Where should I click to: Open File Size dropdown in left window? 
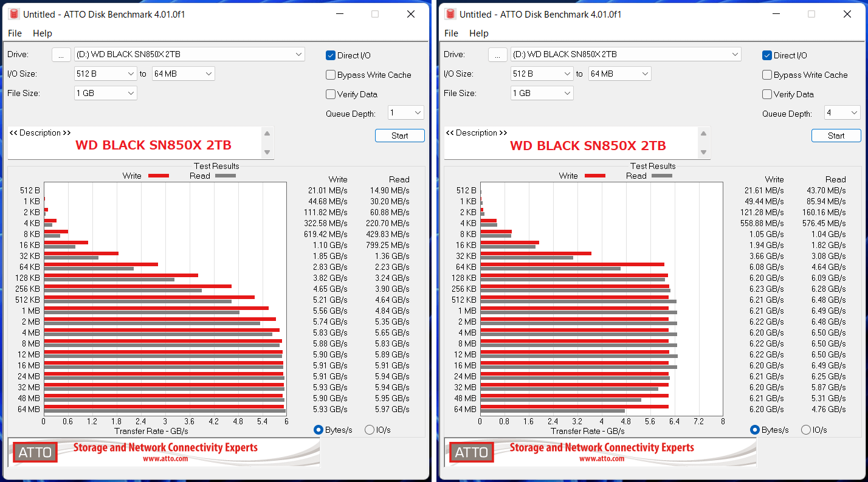(106, 93)
